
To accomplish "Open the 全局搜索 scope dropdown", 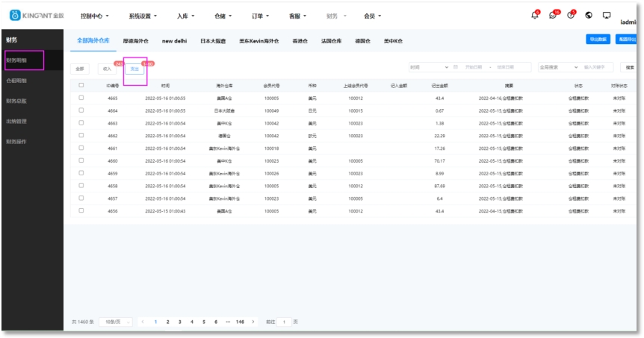I will click(x=558, y=67).
